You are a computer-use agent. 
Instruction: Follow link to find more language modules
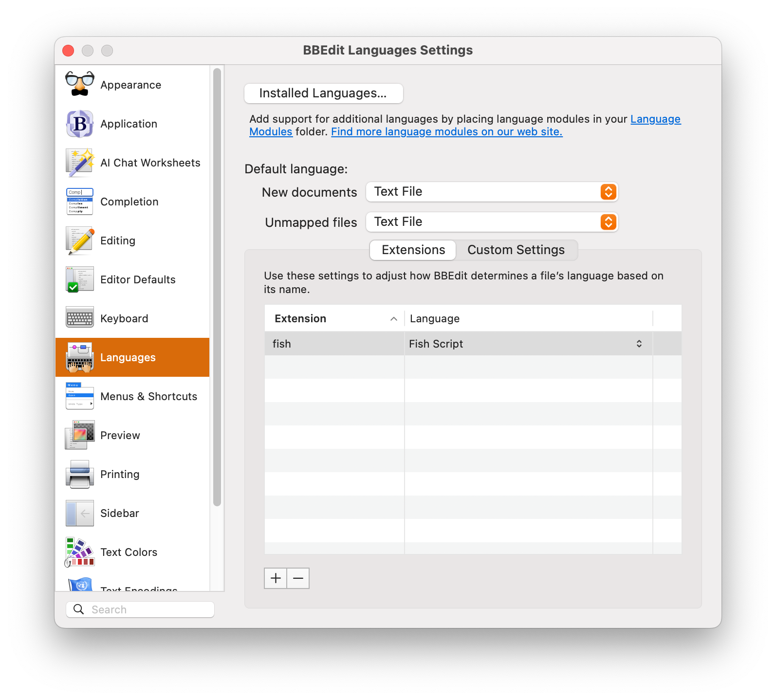447,131
